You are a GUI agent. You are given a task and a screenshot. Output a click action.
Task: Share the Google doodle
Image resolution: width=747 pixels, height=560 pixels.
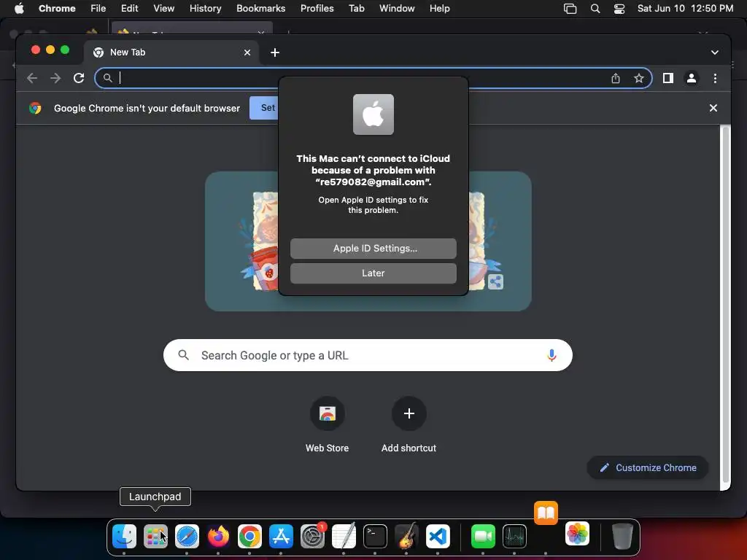tap(495, 282)
